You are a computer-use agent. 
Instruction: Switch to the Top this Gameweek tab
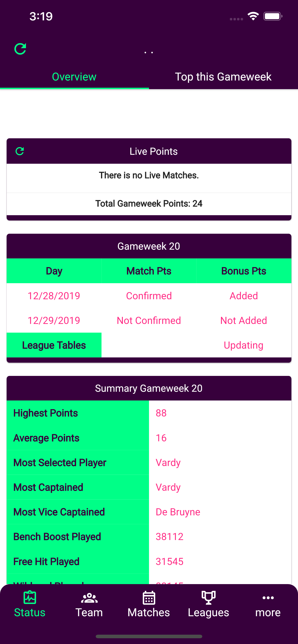[x=223, y=77]
